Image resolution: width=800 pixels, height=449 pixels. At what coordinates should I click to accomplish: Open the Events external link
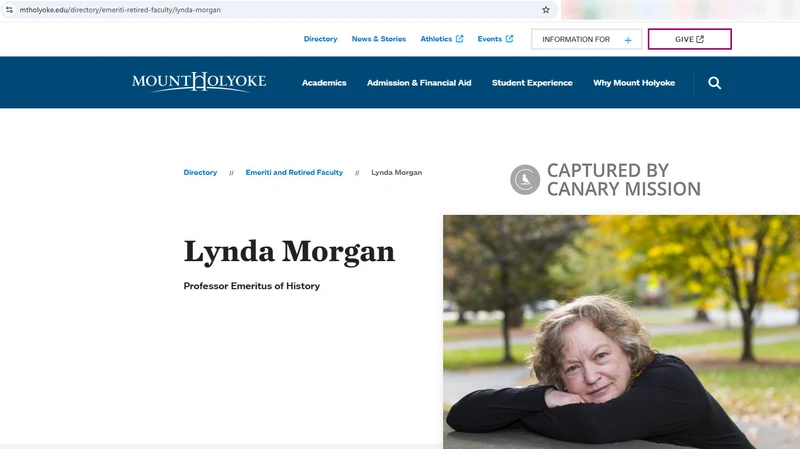495,39
